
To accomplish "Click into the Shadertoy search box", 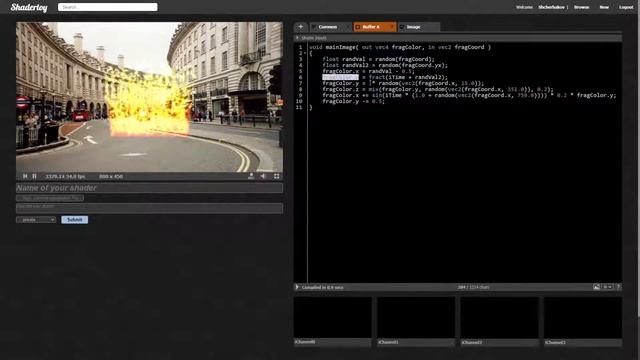I will click(108, 7).
